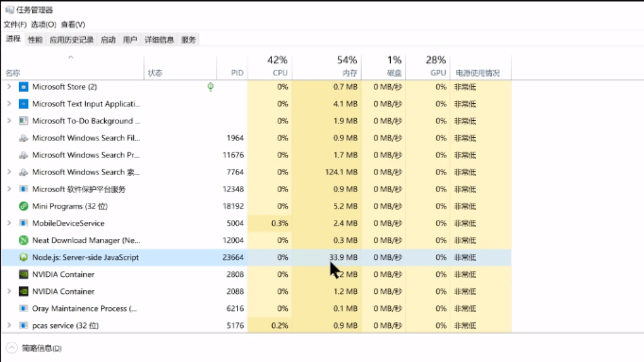The width and height of the screenshot is (644, 362).
Task: Click the Task Manager title bar icon
Action: point(9,9)
